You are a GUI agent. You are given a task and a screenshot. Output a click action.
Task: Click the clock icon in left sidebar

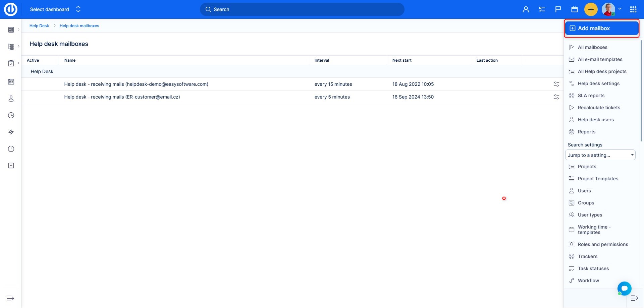[x=11, y=115]
